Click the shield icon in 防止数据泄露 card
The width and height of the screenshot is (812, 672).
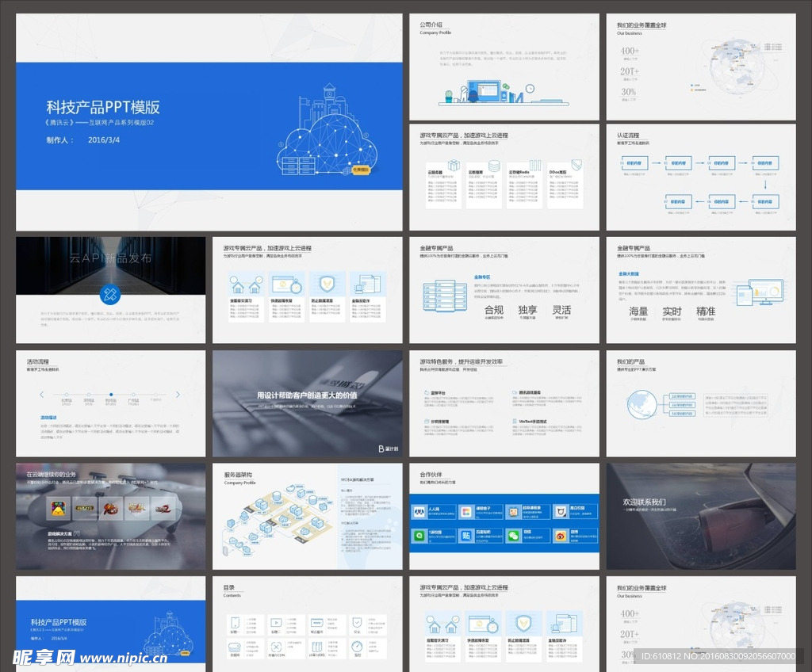click(326, 284)
